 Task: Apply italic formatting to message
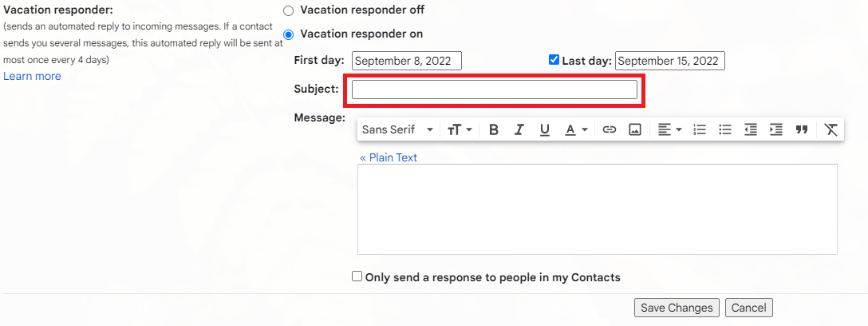tap(519, 129)
